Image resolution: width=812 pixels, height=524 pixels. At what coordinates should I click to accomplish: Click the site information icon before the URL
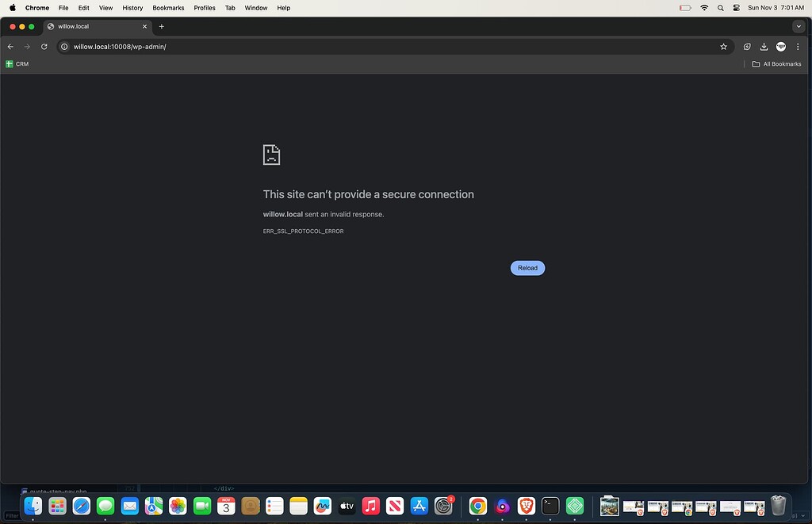64,47
